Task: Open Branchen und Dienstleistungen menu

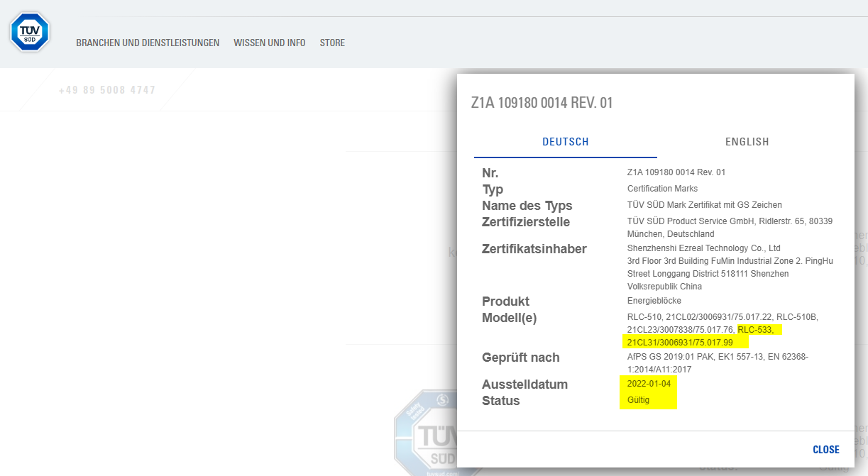Action: (148, 43)
